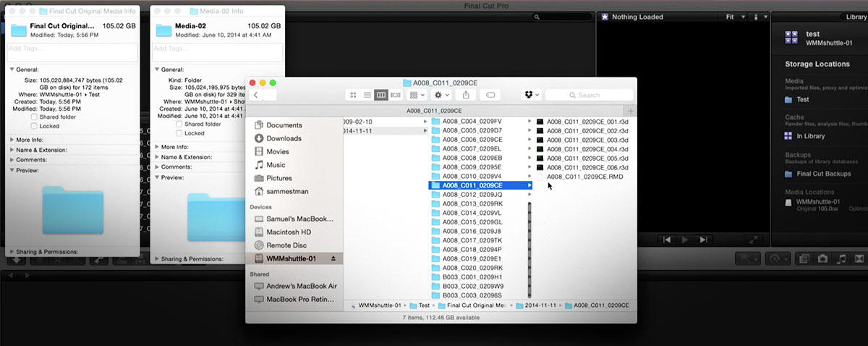Click the Downloads sidebar icon
The image size is (868, 346).
(x=259, y=138)
